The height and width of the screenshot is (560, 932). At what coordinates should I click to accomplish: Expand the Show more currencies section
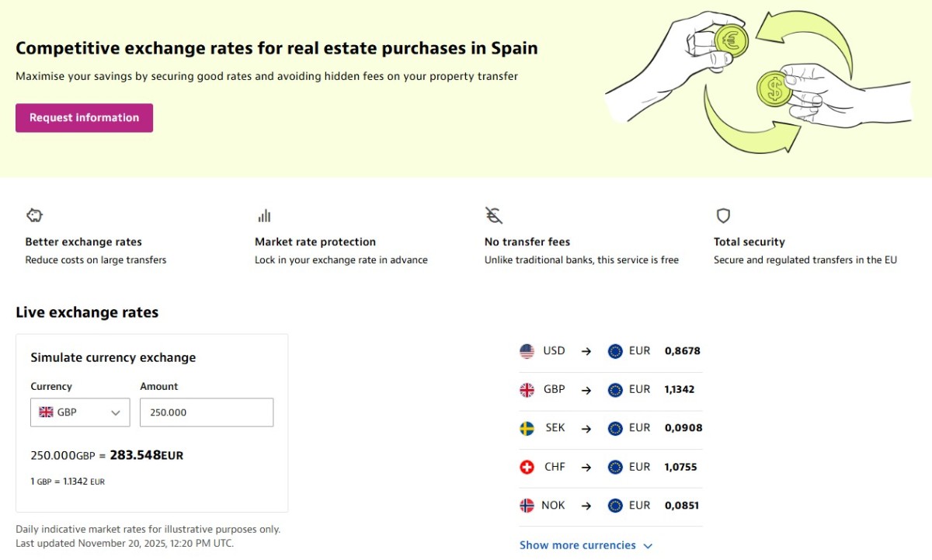pyautogui.click(x=586, y=544)
